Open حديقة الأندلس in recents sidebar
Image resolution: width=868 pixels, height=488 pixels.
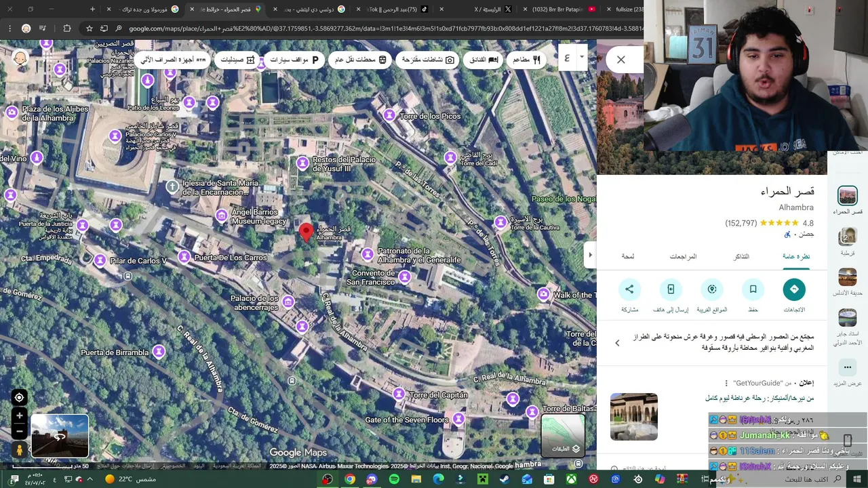click(x=848, y=283)
